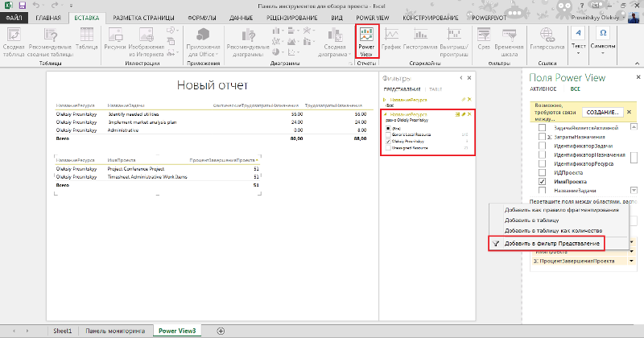Insert a График sparkline
The height and width of the screenshot is (338, 644).
(x=391, y=39)
